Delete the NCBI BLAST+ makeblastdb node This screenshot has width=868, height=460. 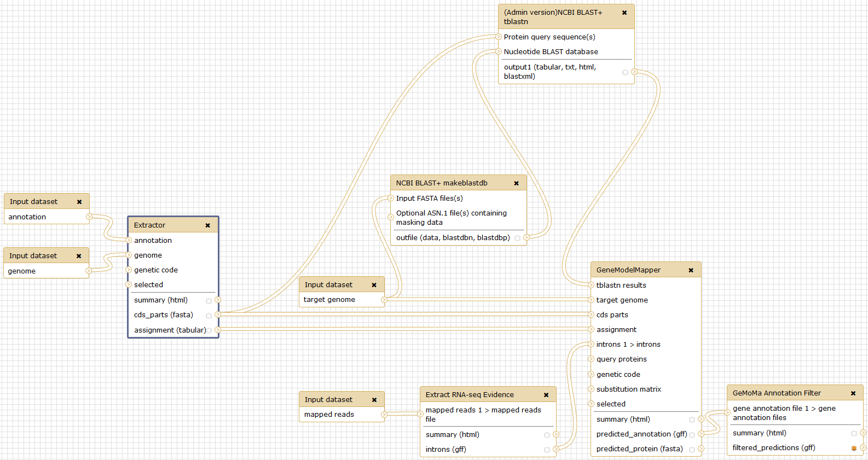click(516, 183)
